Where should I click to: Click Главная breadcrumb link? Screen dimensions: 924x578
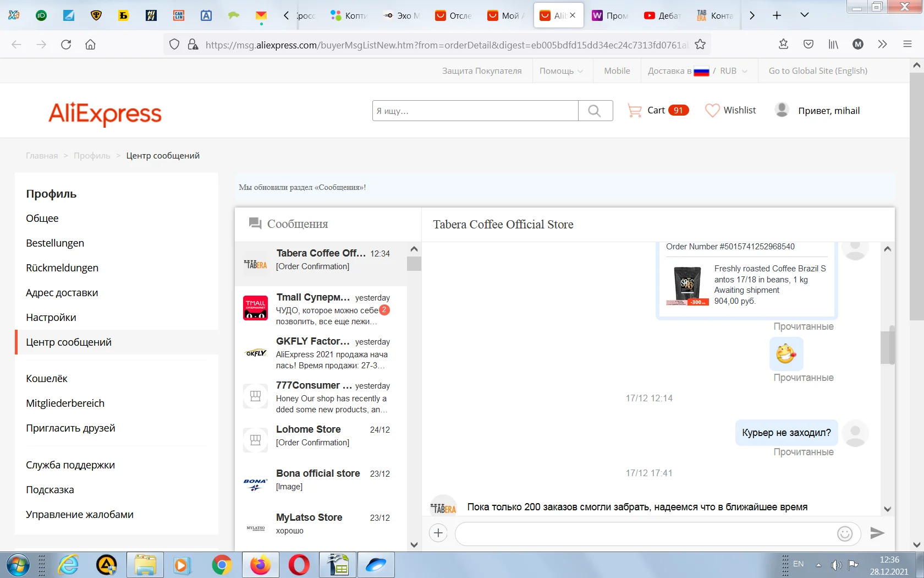click(42, 156)
